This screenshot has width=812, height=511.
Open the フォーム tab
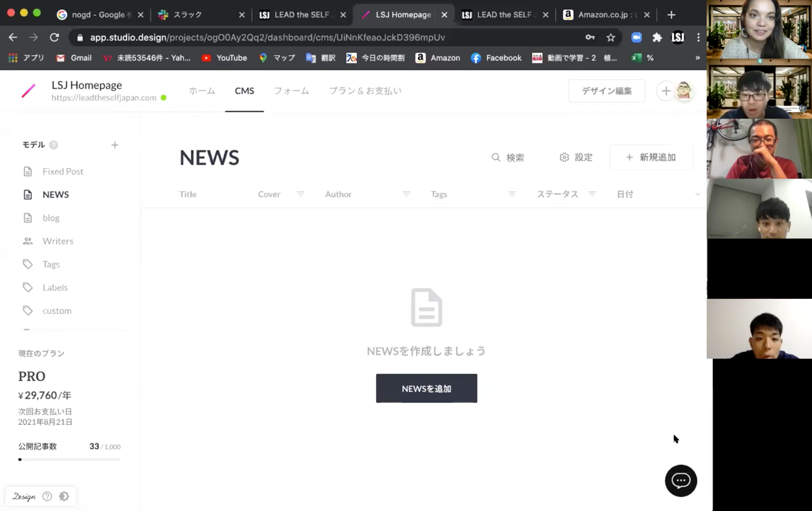(x=291, y=91)
